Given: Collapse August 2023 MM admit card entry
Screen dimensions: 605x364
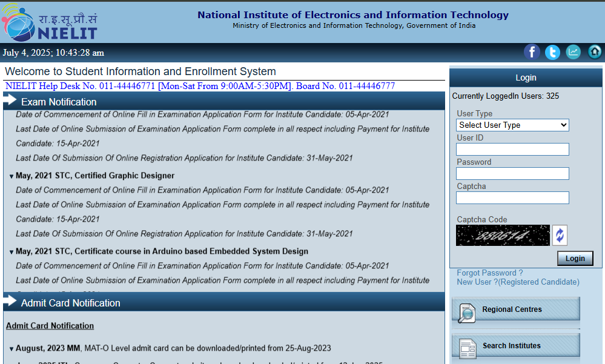Looking at the screenshot, I should (x=12, y=349).
